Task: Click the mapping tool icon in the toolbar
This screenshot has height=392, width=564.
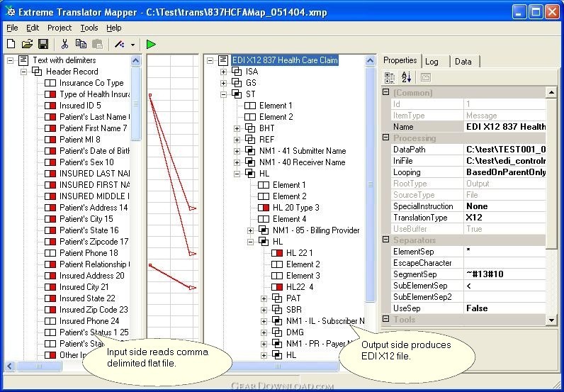Action: [x=119, y=44]
